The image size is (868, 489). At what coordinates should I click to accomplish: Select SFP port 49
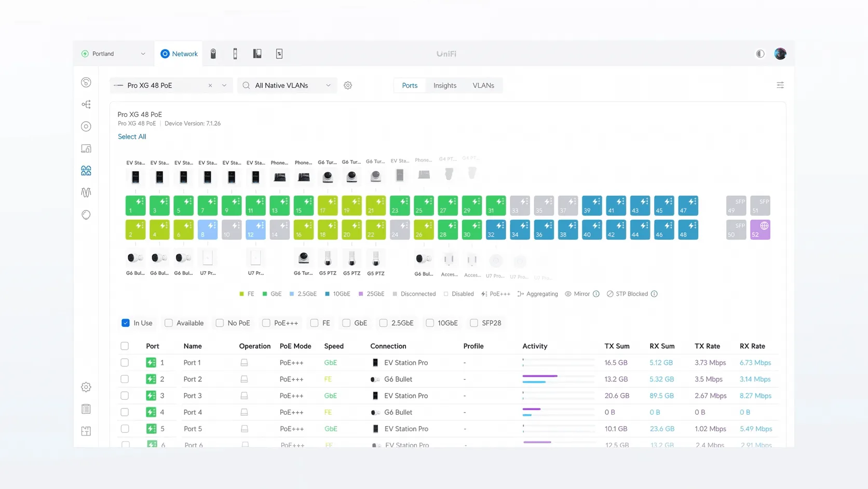pos(736,206)
